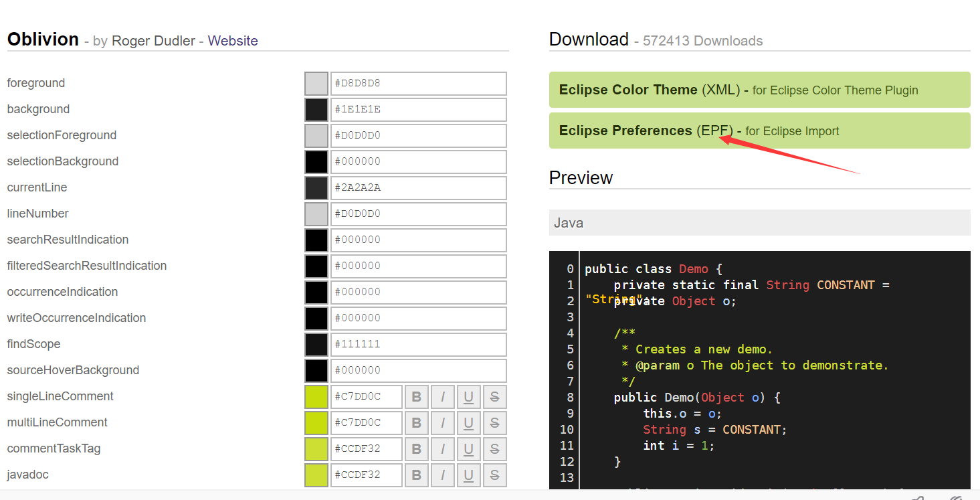Open the searchResultIndication color swatch
The image size is (980, 500).
coord(316,240)
